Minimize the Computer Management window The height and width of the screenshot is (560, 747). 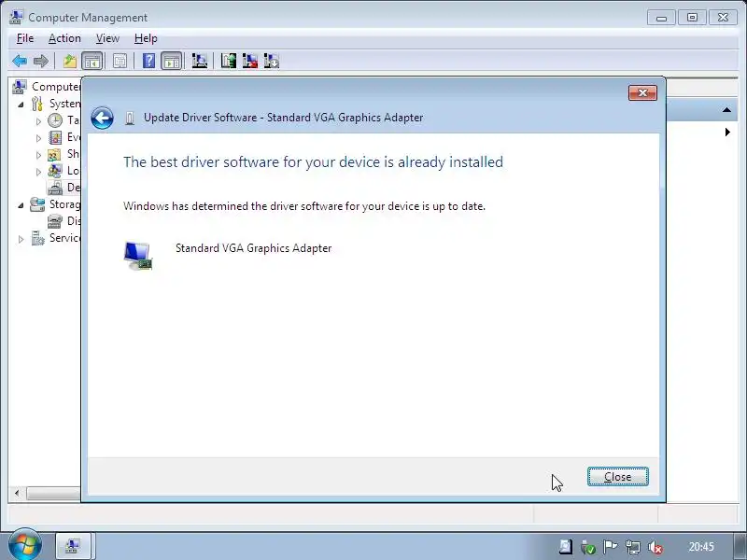661,18
